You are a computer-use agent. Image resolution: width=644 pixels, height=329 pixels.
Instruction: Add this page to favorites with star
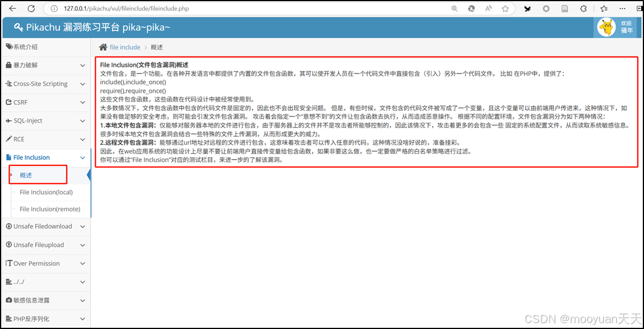[x=505, y=8]
